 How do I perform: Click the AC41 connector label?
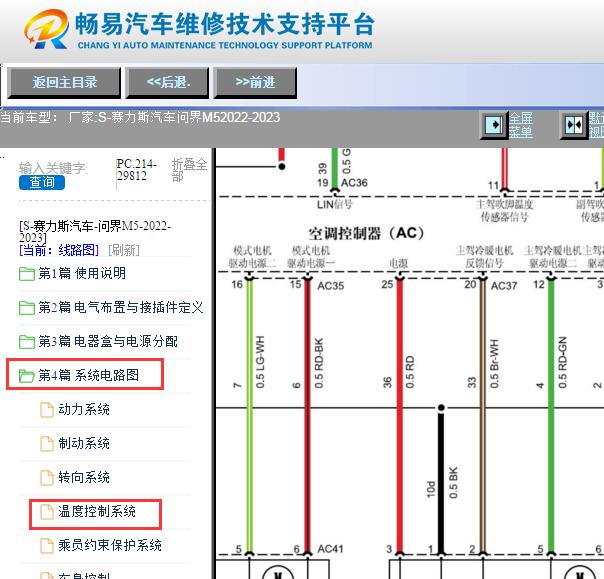pyautogui.click(x=330, y=549)
